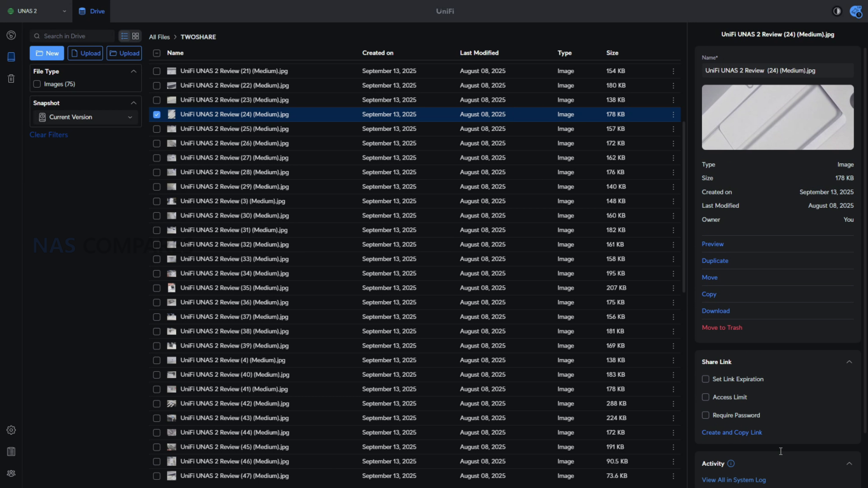This screenshot has height=488, width=868.
Task: Click the search magnifier icon
Action: [37, 36]
